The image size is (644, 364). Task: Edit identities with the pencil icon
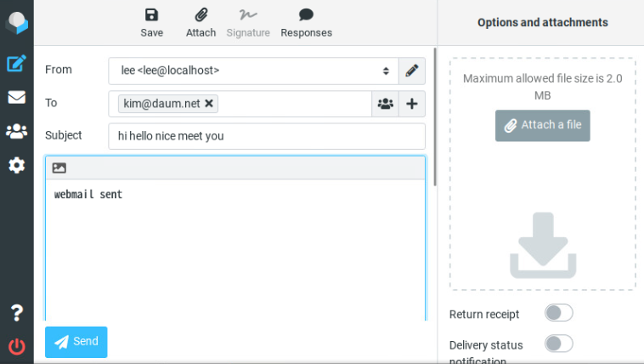tap(412, 71)
